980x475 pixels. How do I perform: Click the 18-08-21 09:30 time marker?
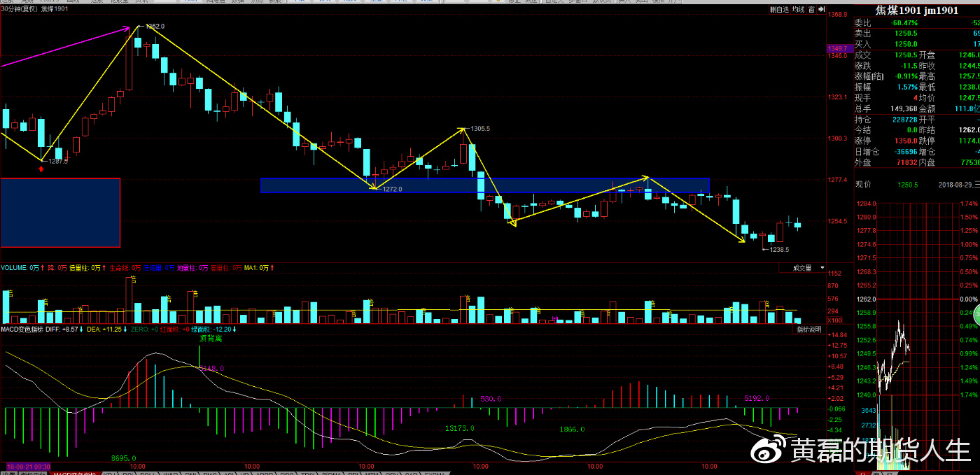[x=28, y=466]
